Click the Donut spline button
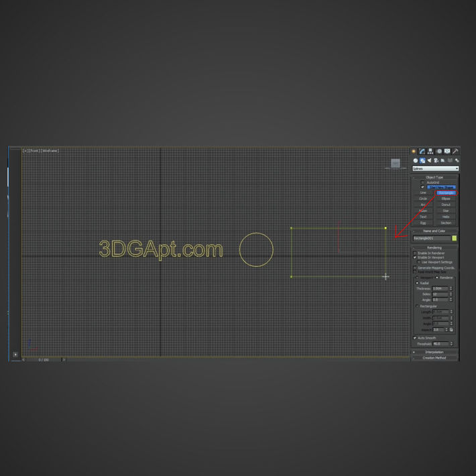The height and width of the screenshot is (476, 476). pos(446,205)
